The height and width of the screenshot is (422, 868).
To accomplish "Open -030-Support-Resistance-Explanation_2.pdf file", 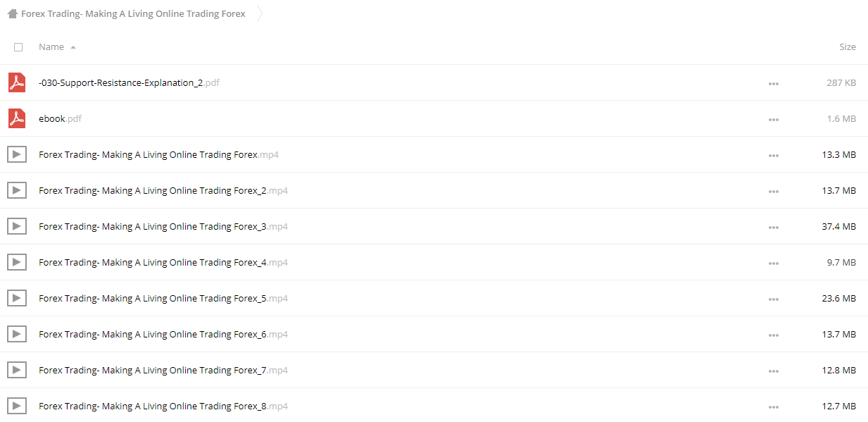I will click(x=129, y=82).
